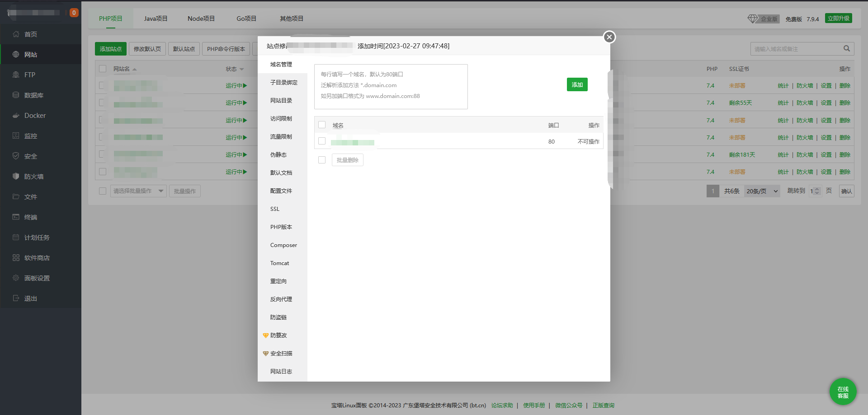Viewport: 868px width, 415px height.
Task: Click the 论坛求助 footer link
Action: [x=502, y=406]
